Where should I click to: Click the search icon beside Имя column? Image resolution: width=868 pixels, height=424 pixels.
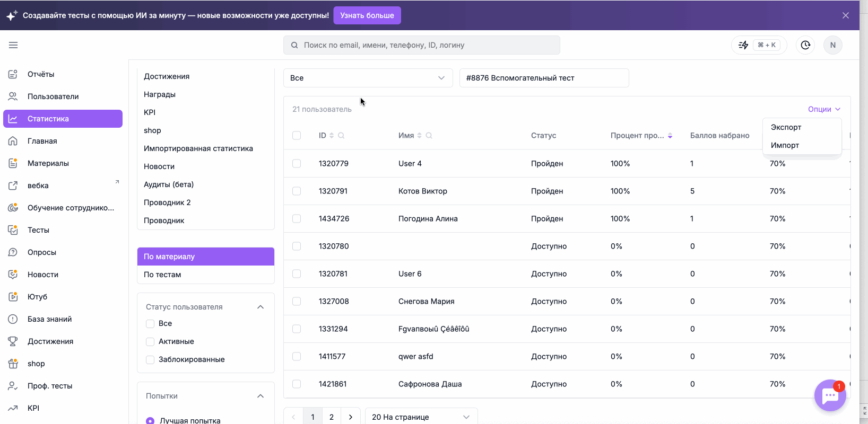(x=429, y=136)
